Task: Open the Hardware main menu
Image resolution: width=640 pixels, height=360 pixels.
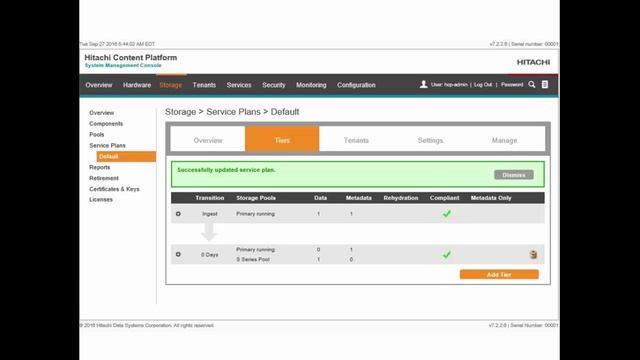Action: [137, 85]
